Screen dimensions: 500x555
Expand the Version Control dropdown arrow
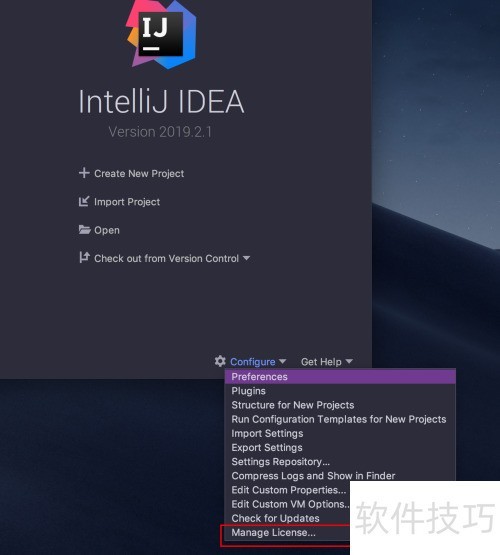(x=246, y=258)
